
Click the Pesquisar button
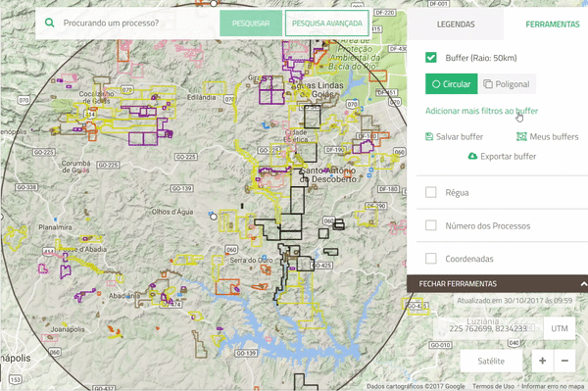pos(251,24)
